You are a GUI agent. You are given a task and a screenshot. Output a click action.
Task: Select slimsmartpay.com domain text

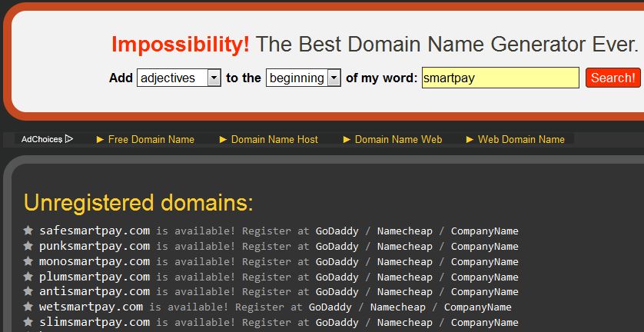(95, 322)
